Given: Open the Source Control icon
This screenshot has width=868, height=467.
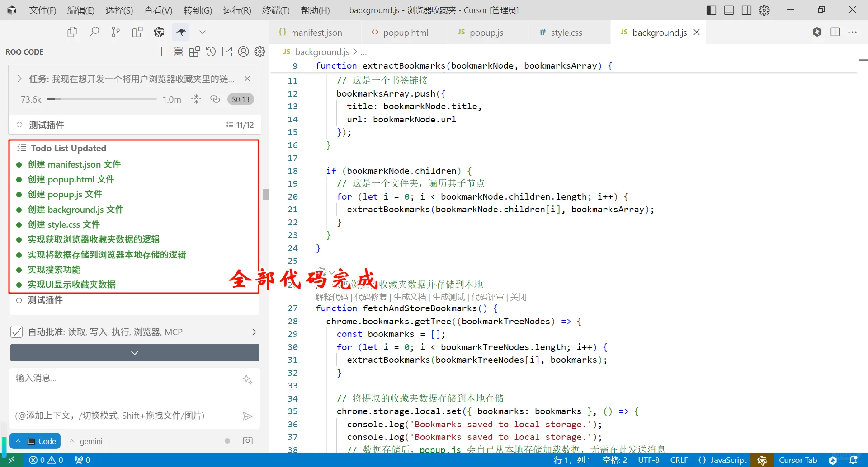Looking at the screenshot, I should tap(115, 32).
